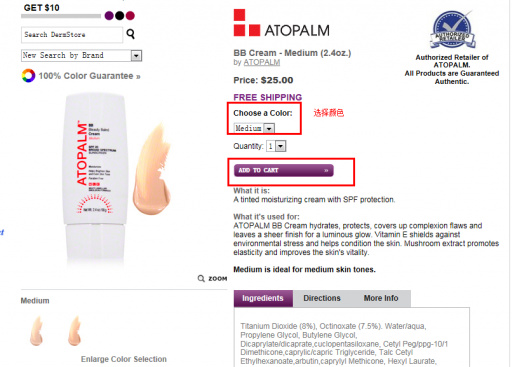This screenshot has height=367, width=512.
Task: Select the black dot indicator
Action: point(120,15)
